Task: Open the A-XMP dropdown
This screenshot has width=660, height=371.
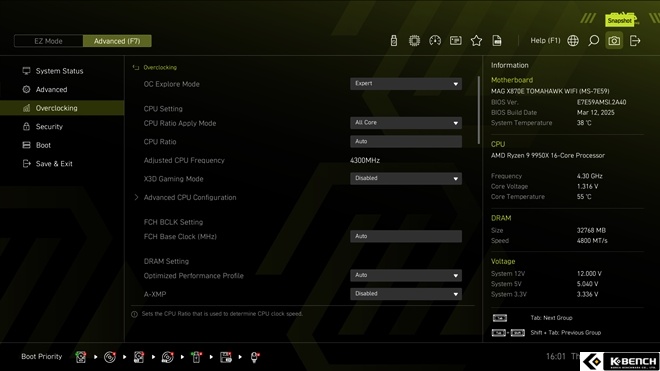Action: [x=406, y=294]
